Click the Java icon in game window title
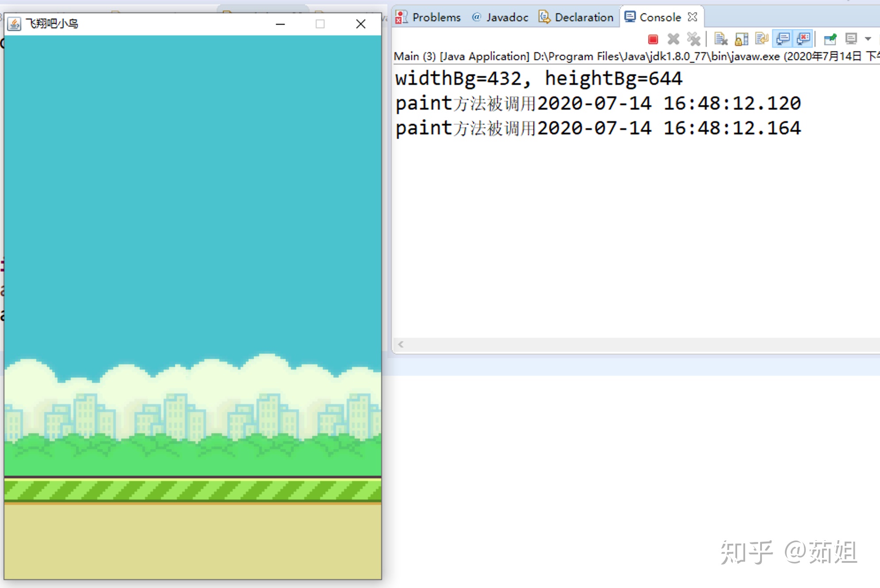Image resolution: width=880 pixels, height=588 pixels. click(14, 24)
